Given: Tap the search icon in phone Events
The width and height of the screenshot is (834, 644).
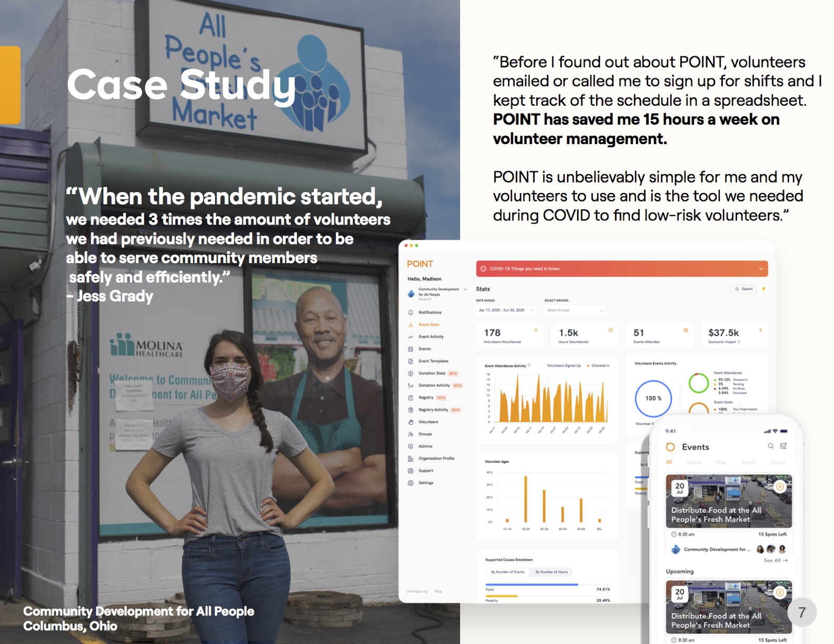Looking at the screenshot, I should pos(771,446).
